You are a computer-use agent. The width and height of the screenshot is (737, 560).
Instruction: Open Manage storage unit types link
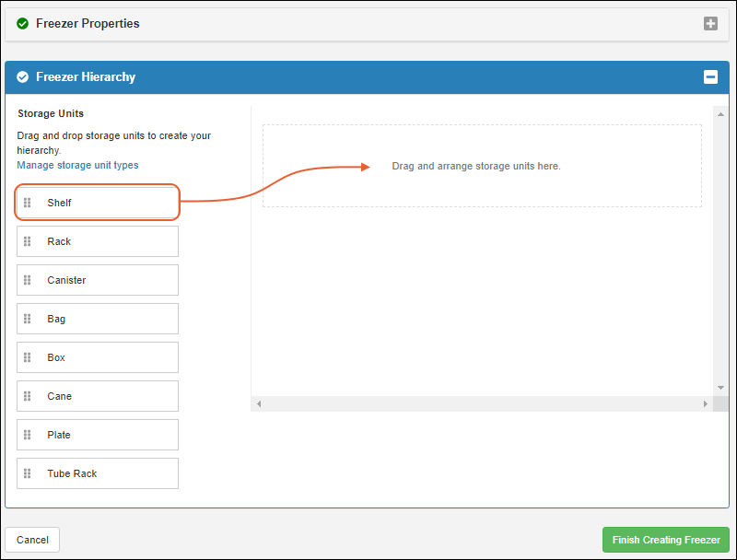[77, 165]
